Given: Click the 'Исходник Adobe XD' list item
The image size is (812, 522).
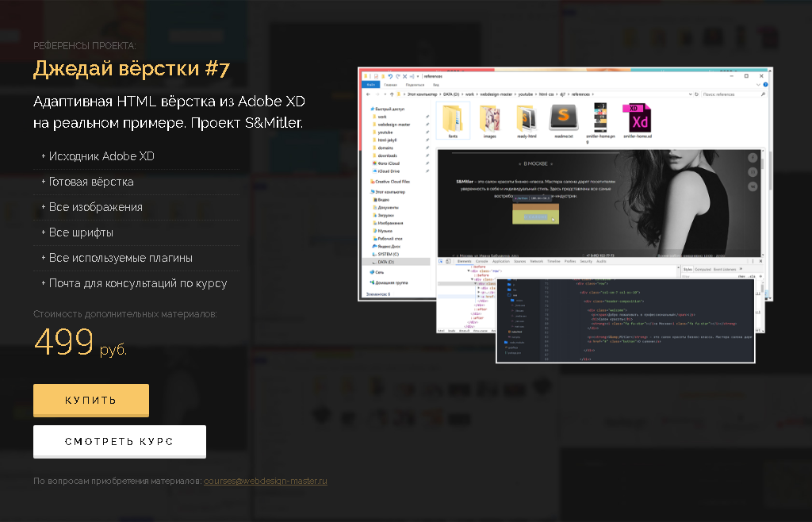Looking at the screenshot, I should (101, 155).
